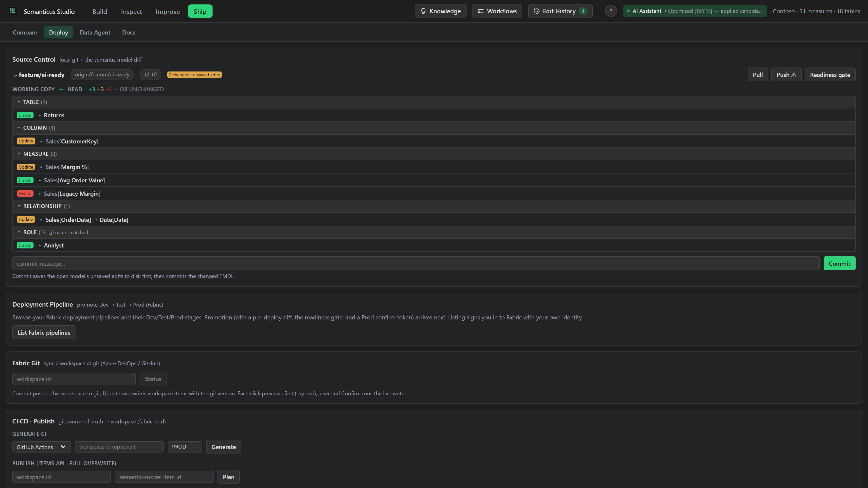The image size is (868, 488).
Task: Click the branch icon beside feature/ai-ready
Action: 15,75
